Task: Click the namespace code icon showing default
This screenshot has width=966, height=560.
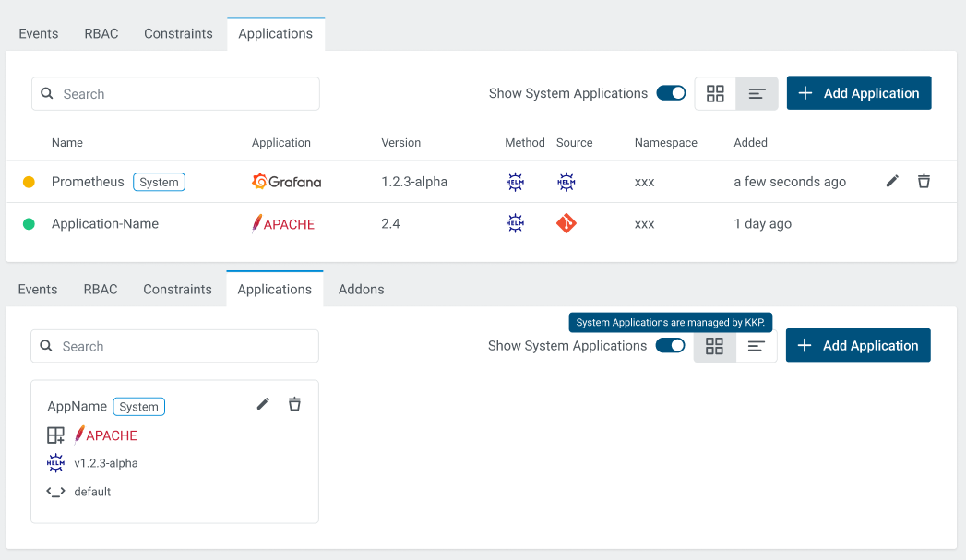Action: (x=55, y=492)
